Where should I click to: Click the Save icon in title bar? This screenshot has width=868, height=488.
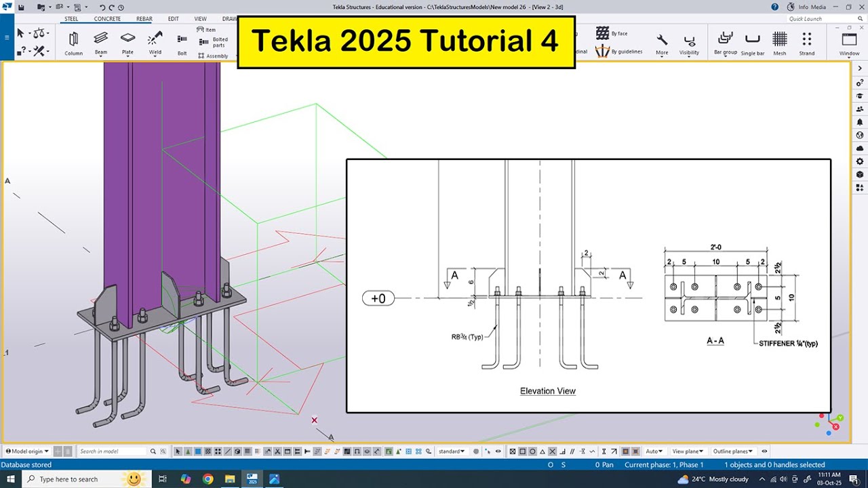coord(21,7)
